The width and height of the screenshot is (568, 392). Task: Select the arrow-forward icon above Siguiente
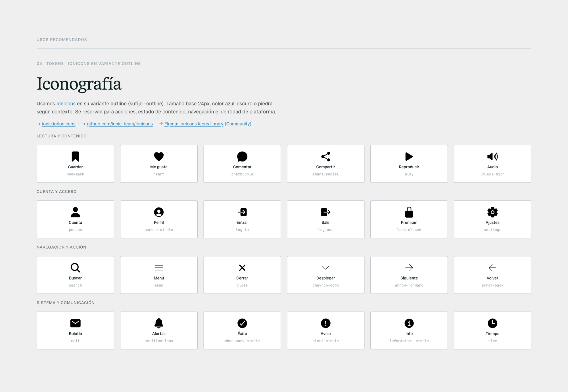pos(409,268)
